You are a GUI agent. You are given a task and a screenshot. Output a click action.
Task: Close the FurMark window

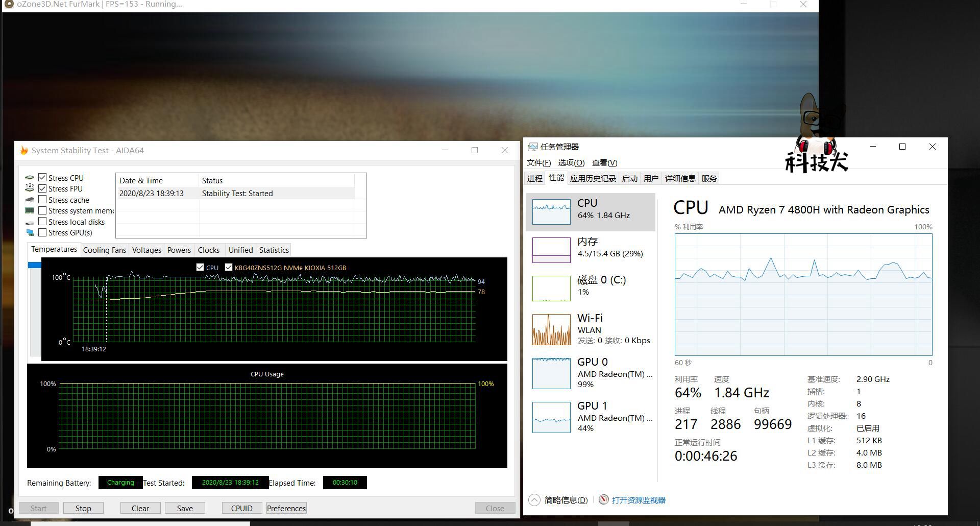pyautogui.click(x=803, y=5)
